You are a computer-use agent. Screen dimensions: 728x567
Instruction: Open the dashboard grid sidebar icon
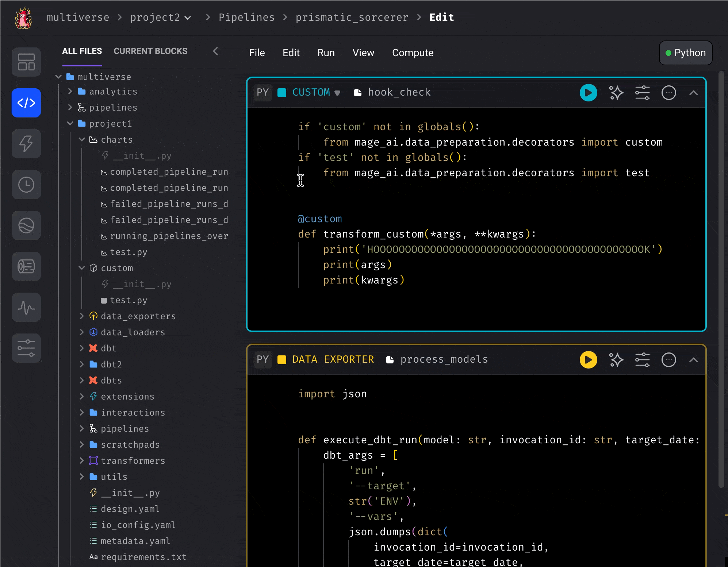pos(26,62)
